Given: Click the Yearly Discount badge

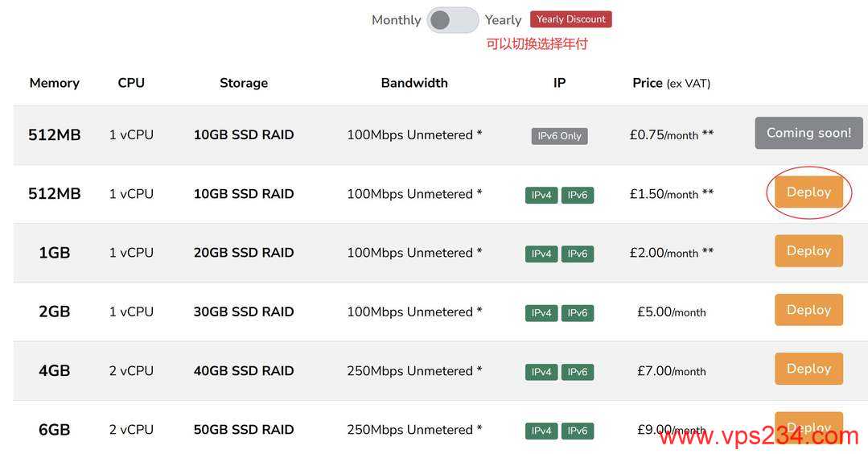Looking at the screenshot, I should [570, 19].
